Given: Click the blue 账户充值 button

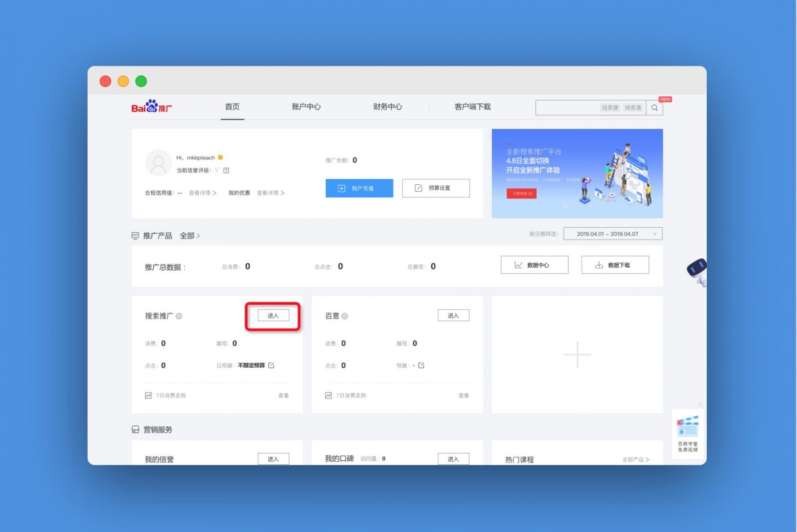Looking at the screenshot, I should tap(359, 188).
